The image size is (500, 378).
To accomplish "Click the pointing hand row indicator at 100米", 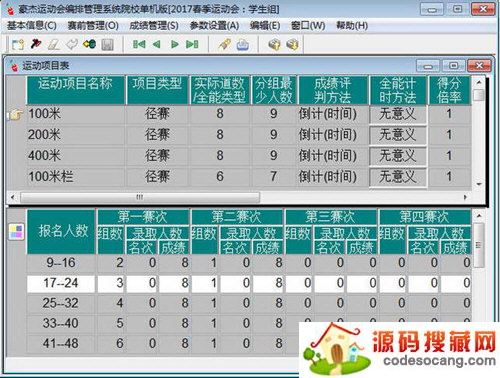I will (x=16, y=115).
